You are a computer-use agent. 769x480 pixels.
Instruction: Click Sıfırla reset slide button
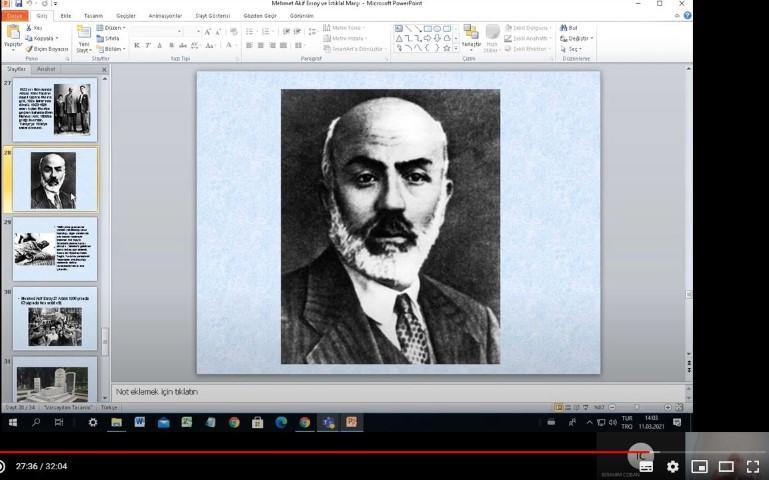coord(108,38)
